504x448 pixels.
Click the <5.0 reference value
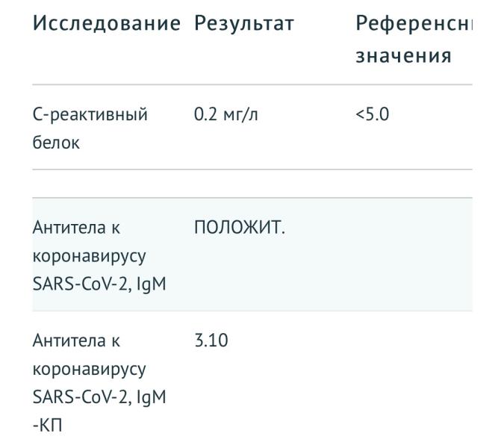click(373, 116)
